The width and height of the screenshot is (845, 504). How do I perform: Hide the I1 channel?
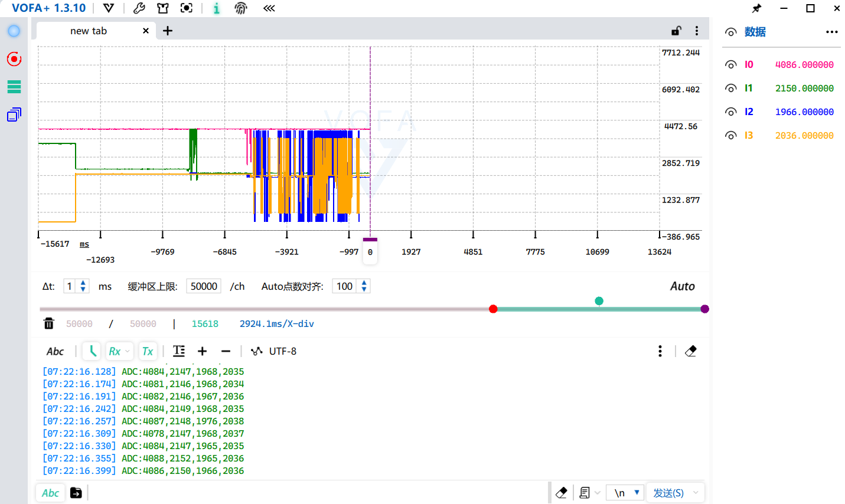(731, 89)
